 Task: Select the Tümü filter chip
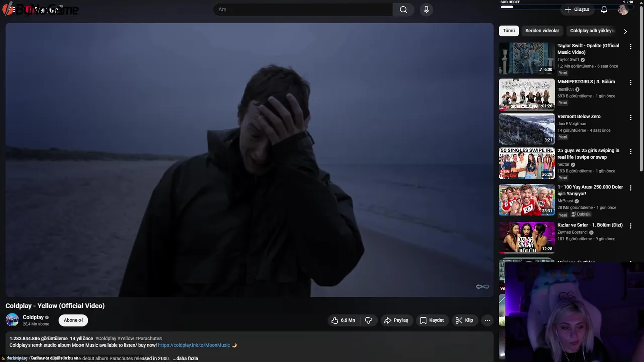[x=509, y=31]
